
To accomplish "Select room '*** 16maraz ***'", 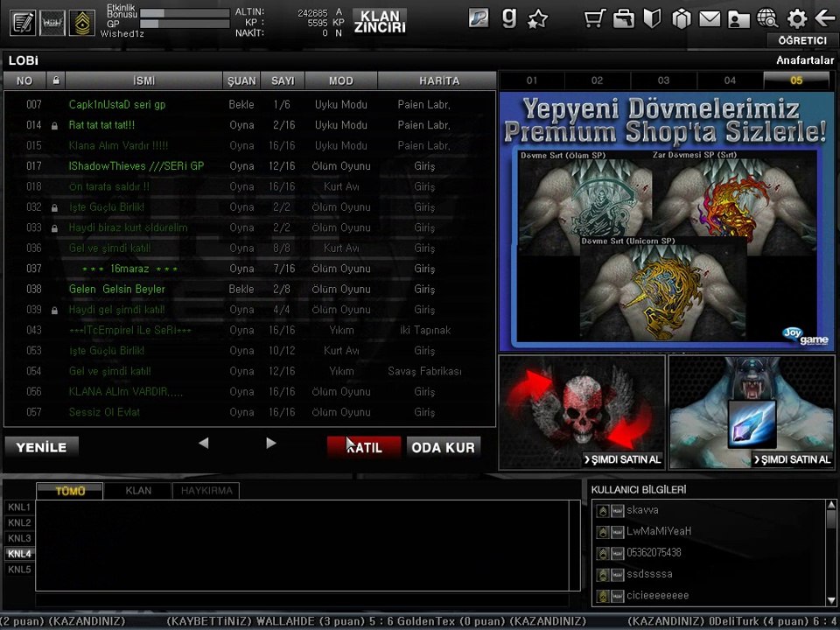I will [249, 269].
